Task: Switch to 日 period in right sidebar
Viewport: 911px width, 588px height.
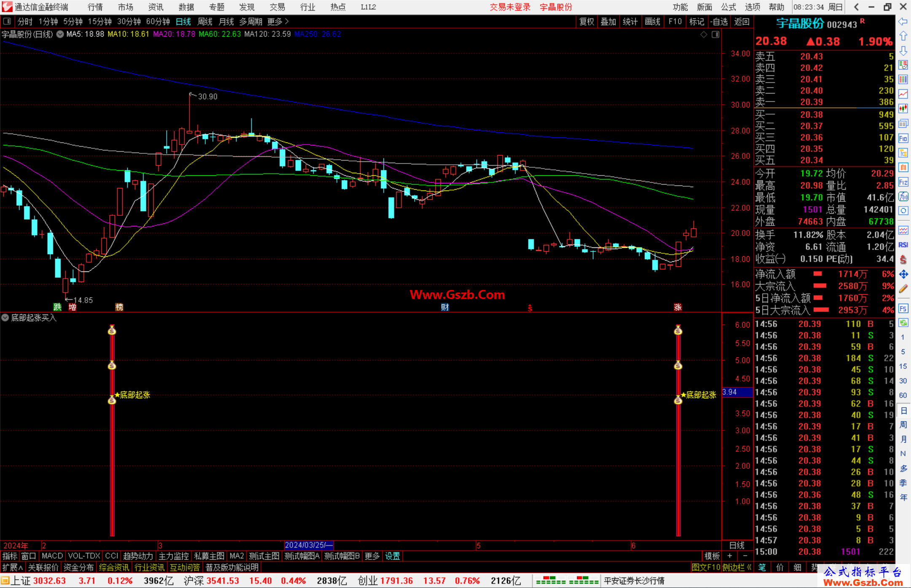Action: coord(903,411)
